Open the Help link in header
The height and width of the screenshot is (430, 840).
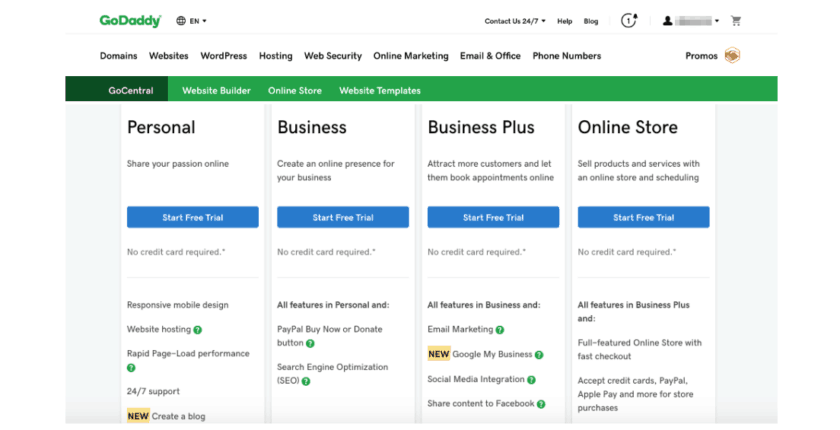(x=565, y=21)
